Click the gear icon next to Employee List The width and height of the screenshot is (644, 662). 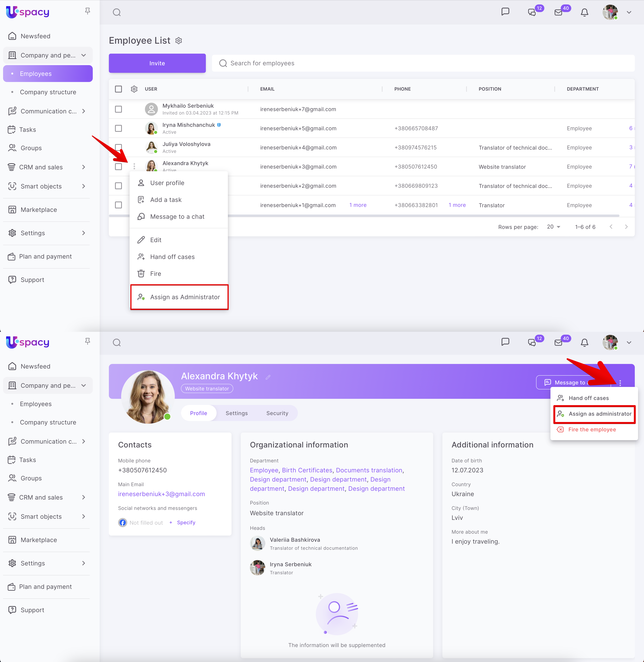tap(179, 41)
